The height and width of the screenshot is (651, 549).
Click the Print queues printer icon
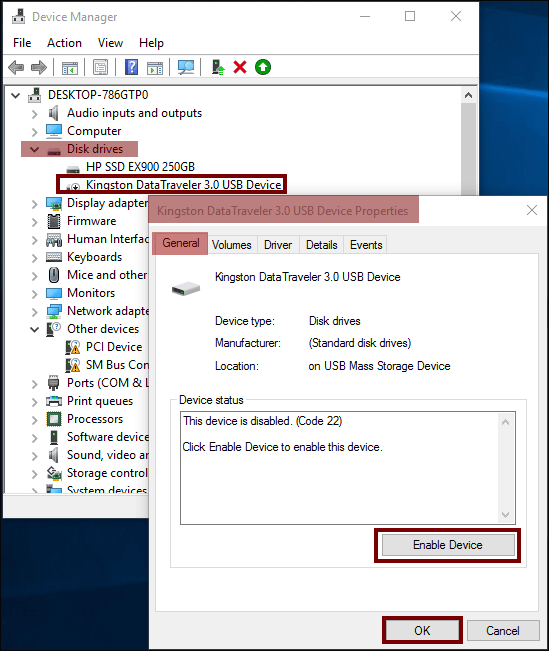pos(54,401)
